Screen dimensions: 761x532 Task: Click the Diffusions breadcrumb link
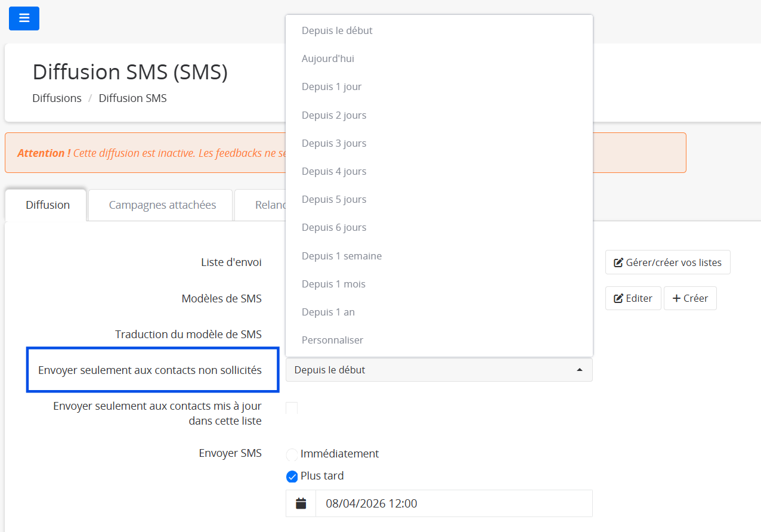(x=57, y=98)
